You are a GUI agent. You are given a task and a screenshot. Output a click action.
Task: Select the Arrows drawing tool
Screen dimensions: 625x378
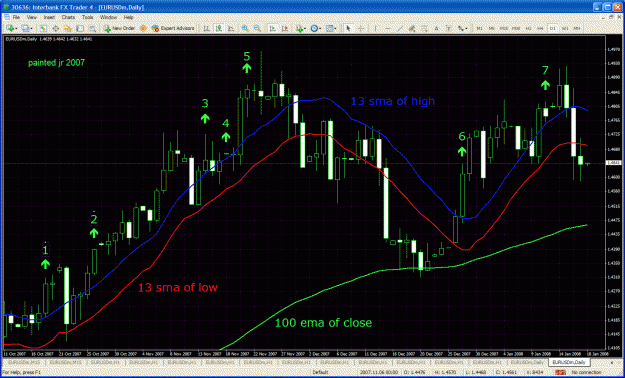coord(461,28)
